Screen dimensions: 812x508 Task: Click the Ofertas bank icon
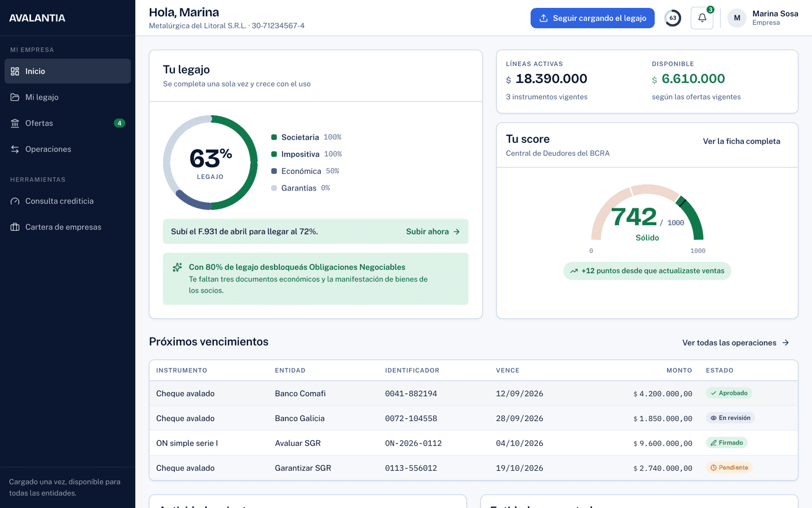coord(15,123)
